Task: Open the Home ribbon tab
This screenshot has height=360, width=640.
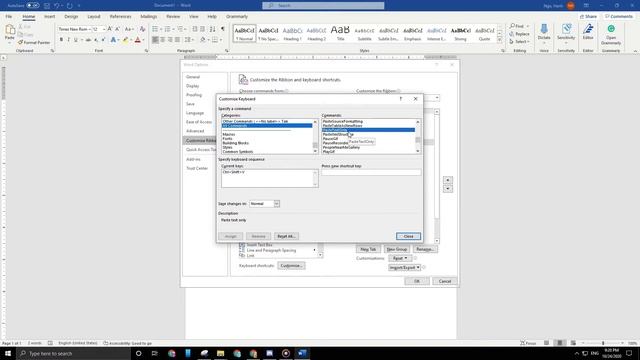Action: click(29, 17)
